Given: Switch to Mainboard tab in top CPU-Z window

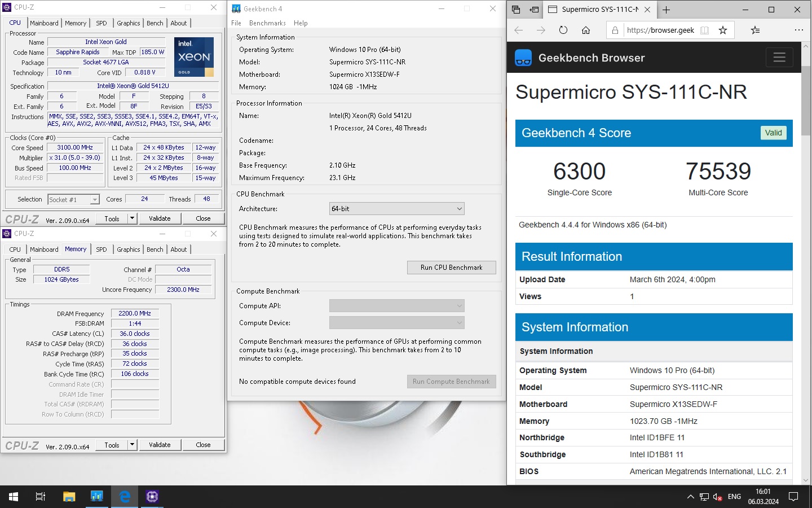Looking at the screenshot, I should click(x=44, y=23).
